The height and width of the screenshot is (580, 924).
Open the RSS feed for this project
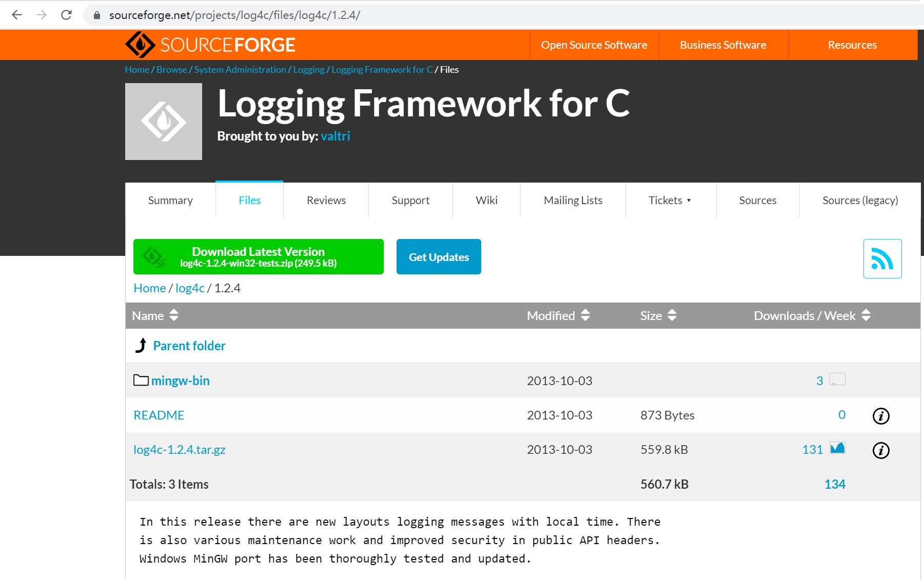click(882, 258)
